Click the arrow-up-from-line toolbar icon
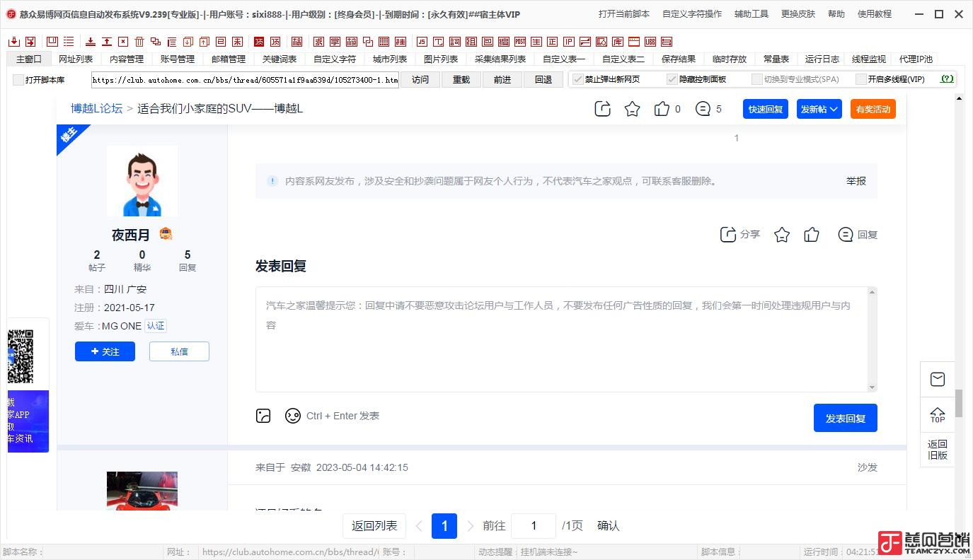This screenshot has width=973, height=560. pyautogui.click(x=107, y=42)
